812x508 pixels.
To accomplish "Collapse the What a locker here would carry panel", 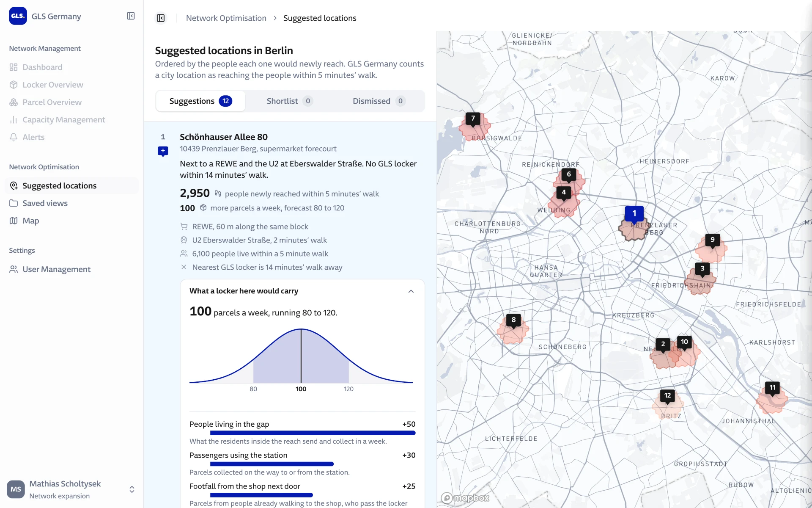I will [411, 291].
